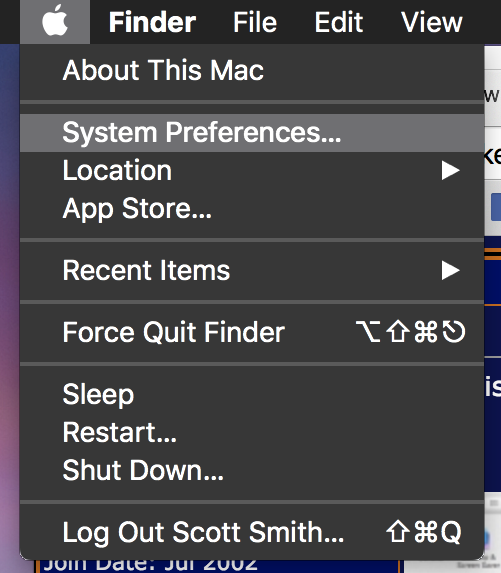Click the blue button peeking beside the menu
Image resolution: width=501 pixels, height=573 pixels.
coord(496,207)
